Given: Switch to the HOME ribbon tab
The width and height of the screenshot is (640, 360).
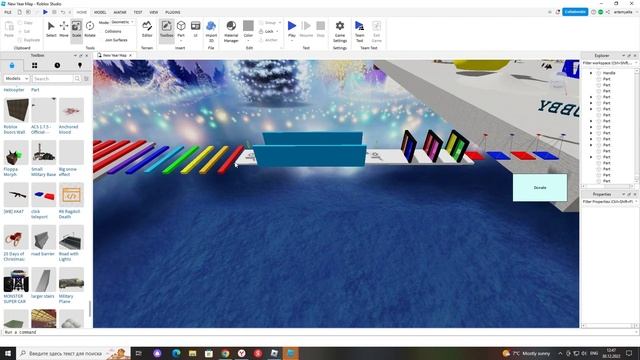Looking at the screenshot, I should coord(82,12).
